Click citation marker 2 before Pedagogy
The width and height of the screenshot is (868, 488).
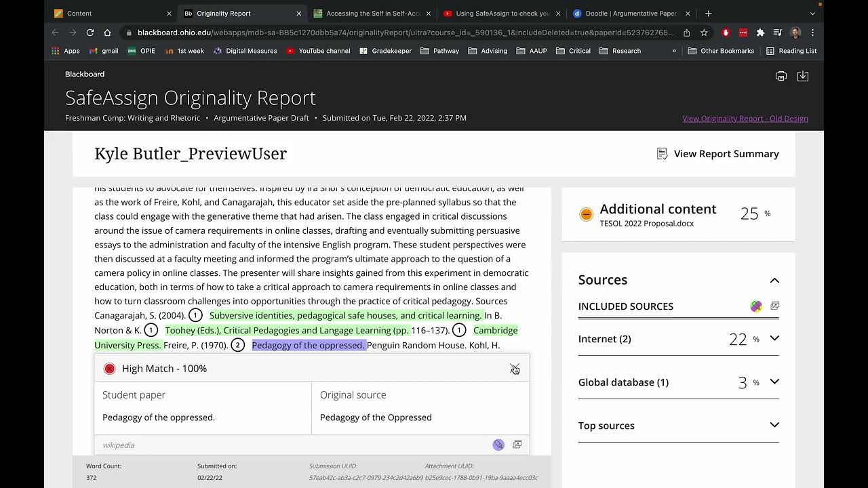click(x=237, y=345)
